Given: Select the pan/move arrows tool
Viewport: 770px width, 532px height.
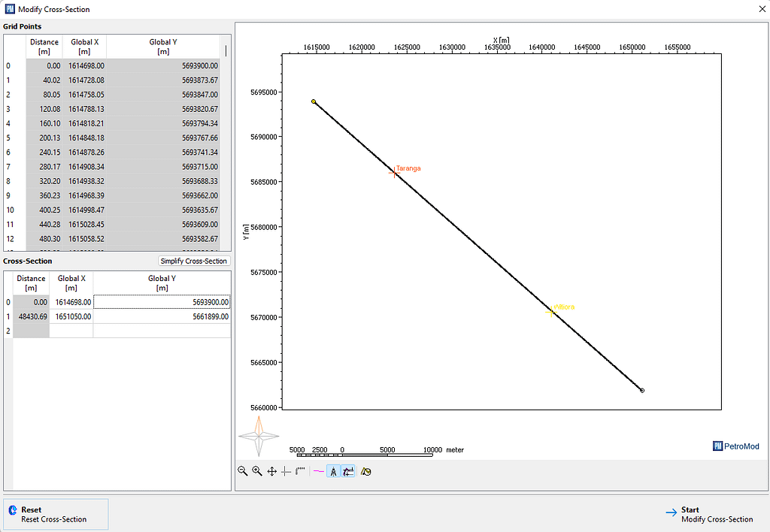Looking at the screenshot, I should tap(272, 471).
